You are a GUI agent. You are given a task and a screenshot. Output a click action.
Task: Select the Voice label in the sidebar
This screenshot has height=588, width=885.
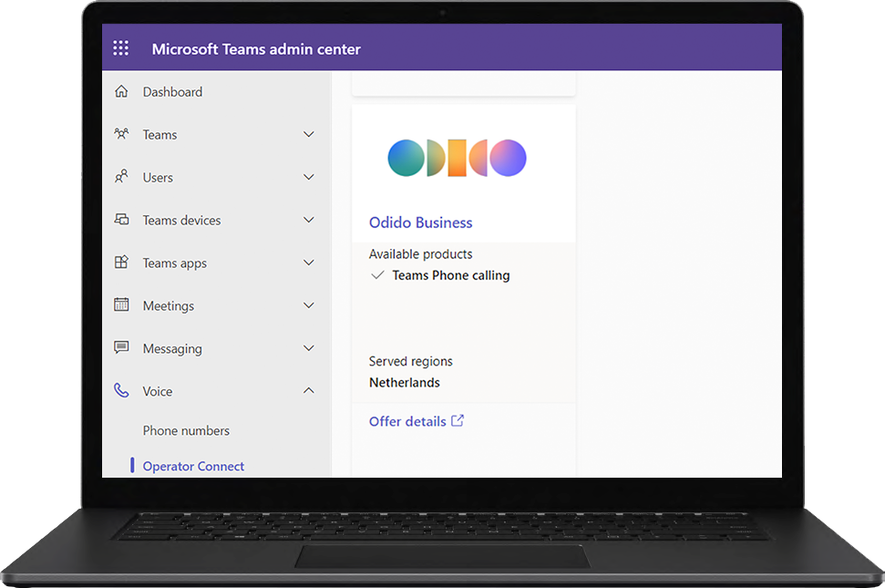(158, 392)
